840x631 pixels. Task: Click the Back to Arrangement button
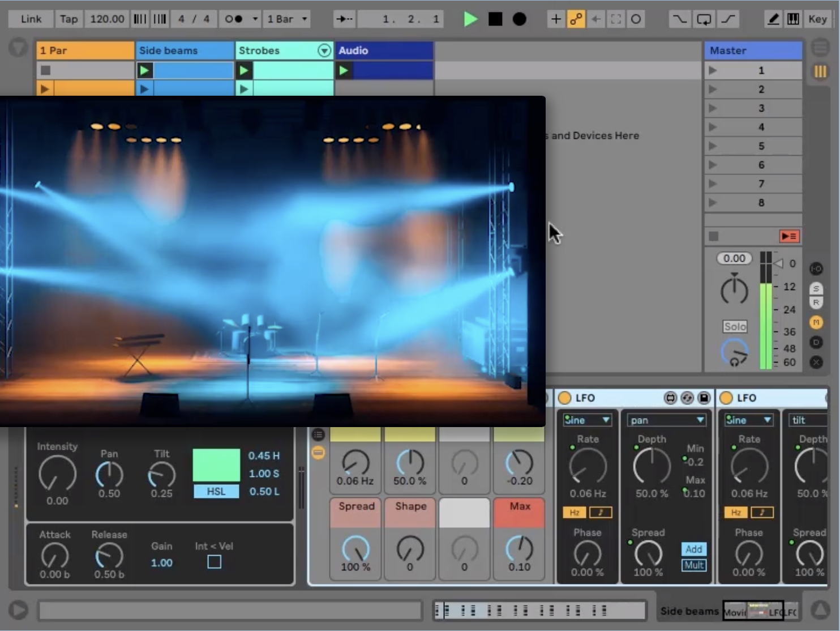(x=789, y=236)
